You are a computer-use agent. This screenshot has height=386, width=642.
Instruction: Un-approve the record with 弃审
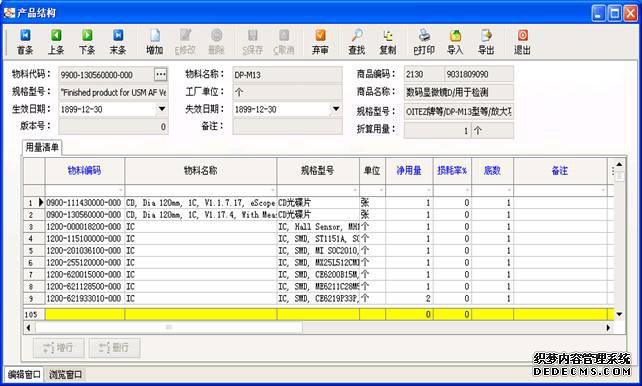[320, 42]
